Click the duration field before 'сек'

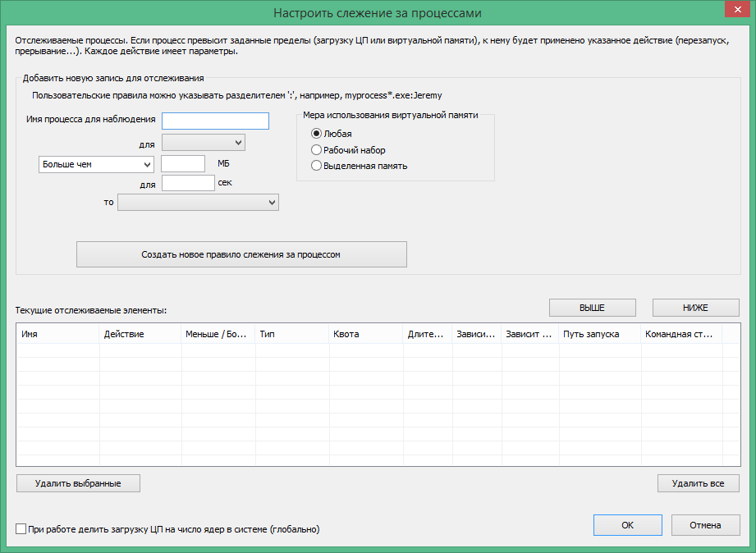point(188,183)
